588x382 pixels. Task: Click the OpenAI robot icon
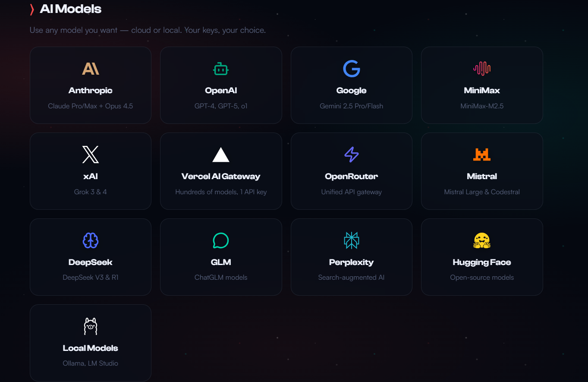pos(221,69)
